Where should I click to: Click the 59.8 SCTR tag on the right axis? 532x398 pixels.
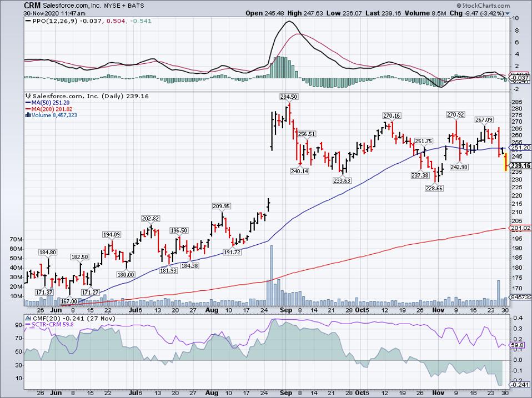(517, 345)
